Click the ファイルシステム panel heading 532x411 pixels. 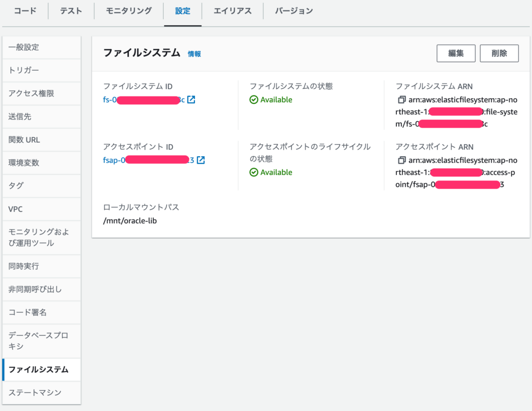[x=142, y=53]
